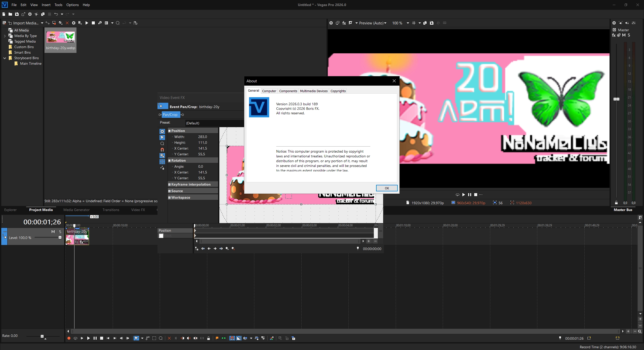Click the undo arrow icon
Viewport: 644px width, 350px height.
56,14
